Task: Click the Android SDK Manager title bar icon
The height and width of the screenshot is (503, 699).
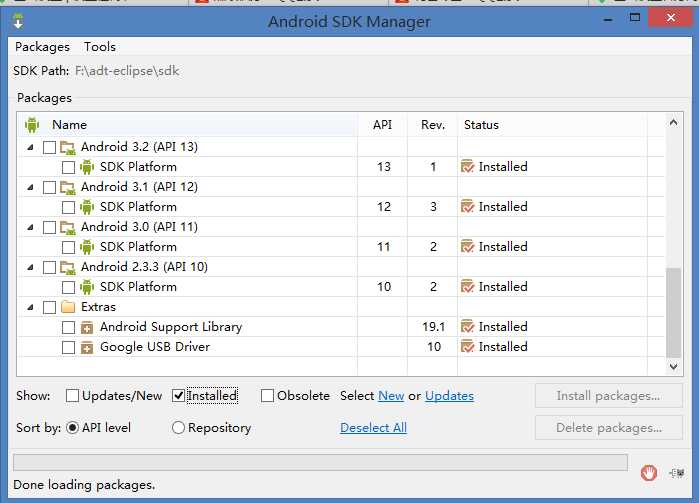Action: tap(18, 21)
